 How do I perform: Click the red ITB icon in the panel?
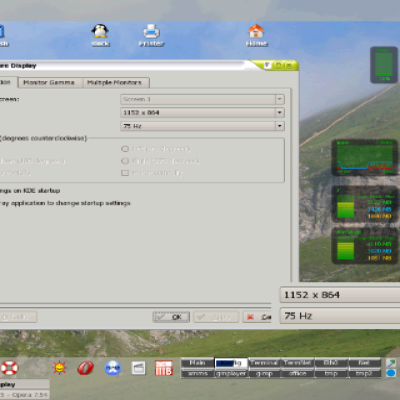164,368
